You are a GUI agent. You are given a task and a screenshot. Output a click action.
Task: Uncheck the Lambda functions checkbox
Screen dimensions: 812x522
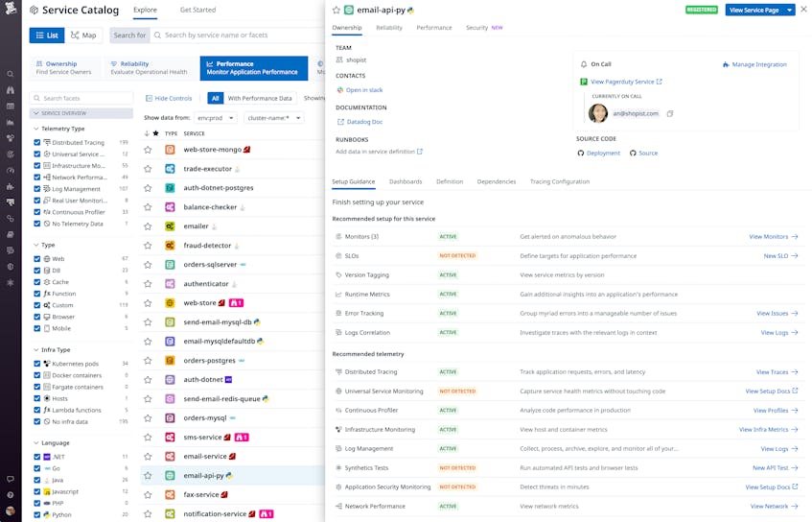point(36,410)
